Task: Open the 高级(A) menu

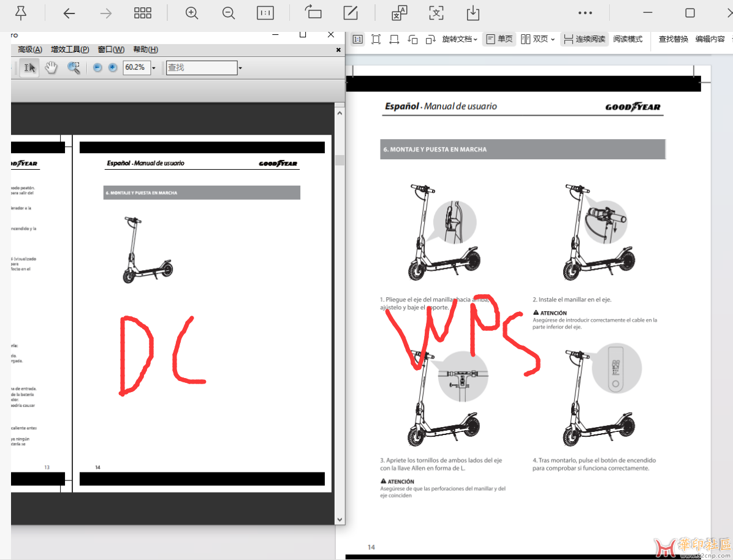Action: pos(30,50)
